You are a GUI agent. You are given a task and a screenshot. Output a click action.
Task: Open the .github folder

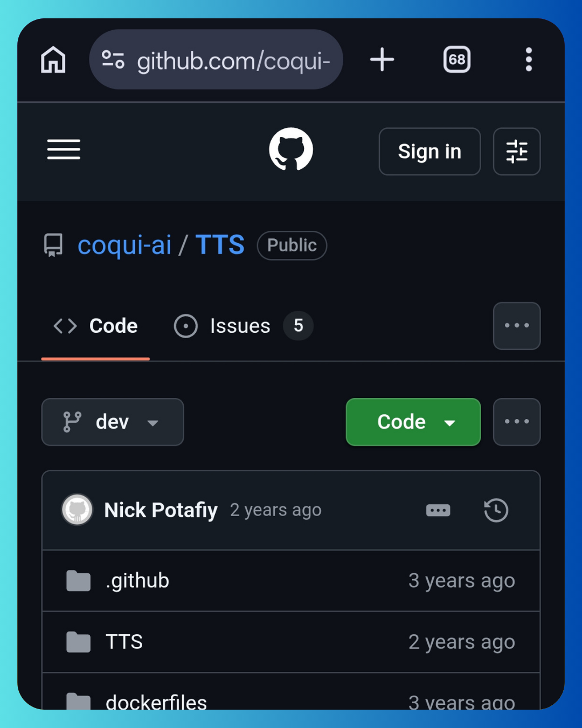(x=137, y=581)
